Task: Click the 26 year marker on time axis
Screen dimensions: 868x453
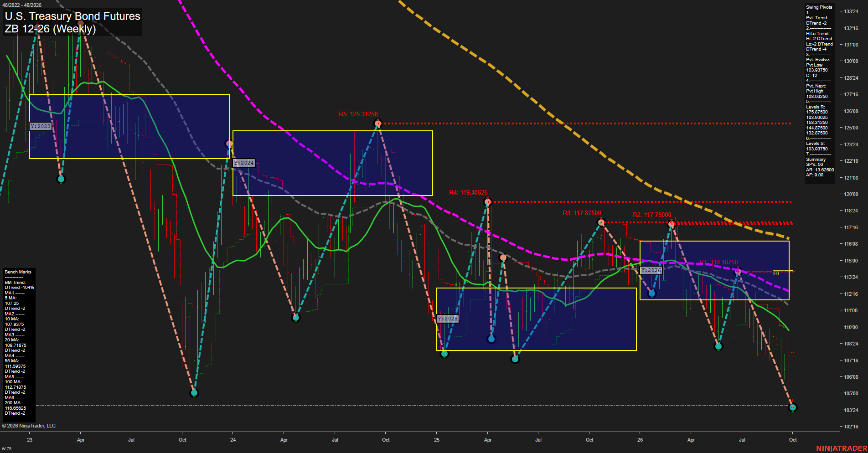Action: tap(640, 440)
